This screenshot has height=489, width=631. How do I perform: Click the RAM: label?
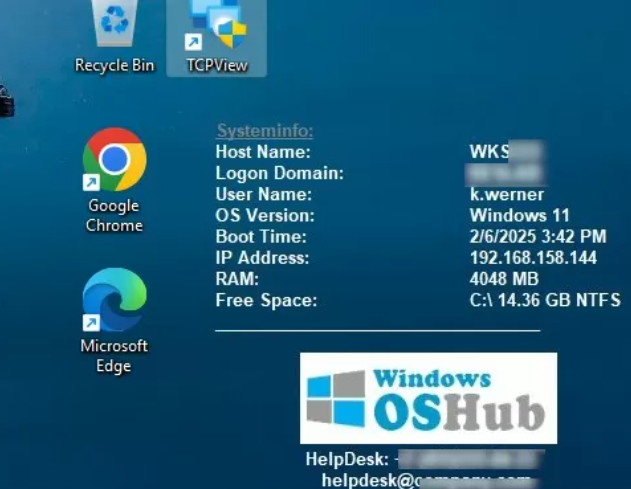point(237,279)
